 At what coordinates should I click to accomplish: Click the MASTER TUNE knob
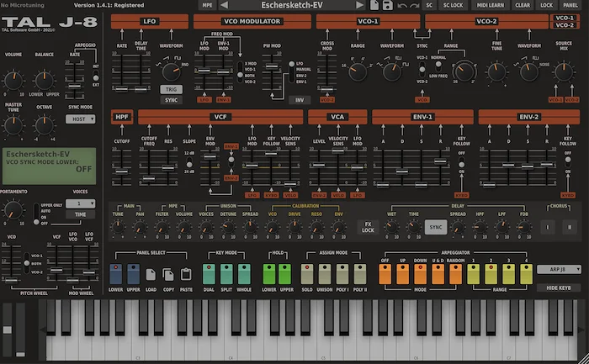(x=13, y=126)
